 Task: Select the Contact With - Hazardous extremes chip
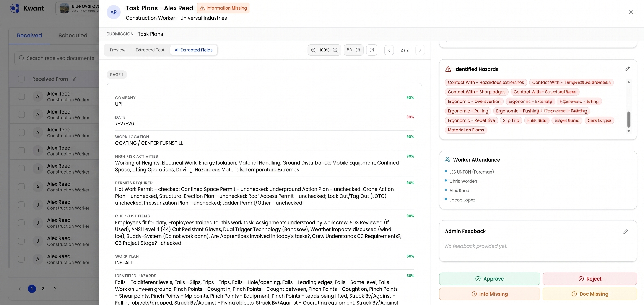(486, 83)
